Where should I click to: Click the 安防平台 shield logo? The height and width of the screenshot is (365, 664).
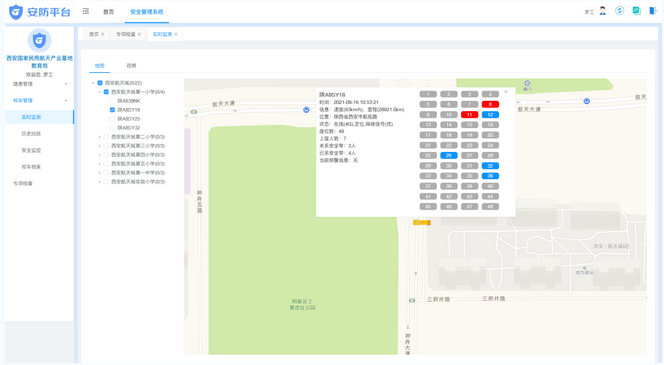(16, 12)
